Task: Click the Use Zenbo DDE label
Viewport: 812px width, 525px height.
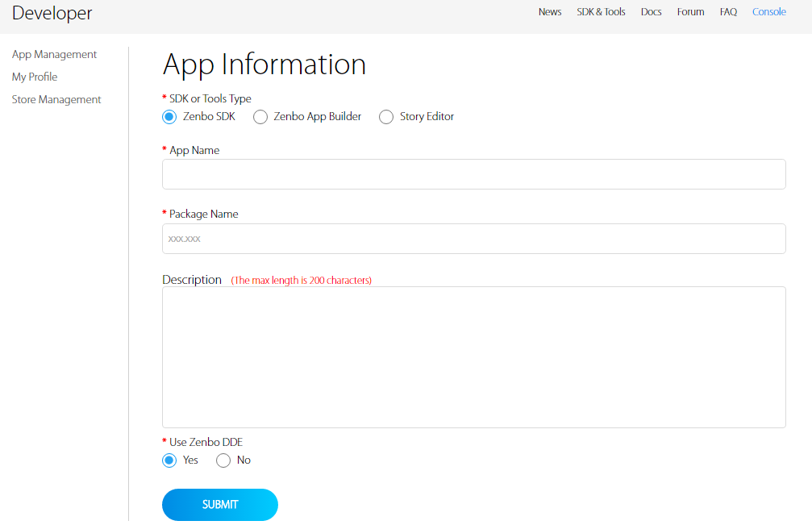Action: coord(206,442)
